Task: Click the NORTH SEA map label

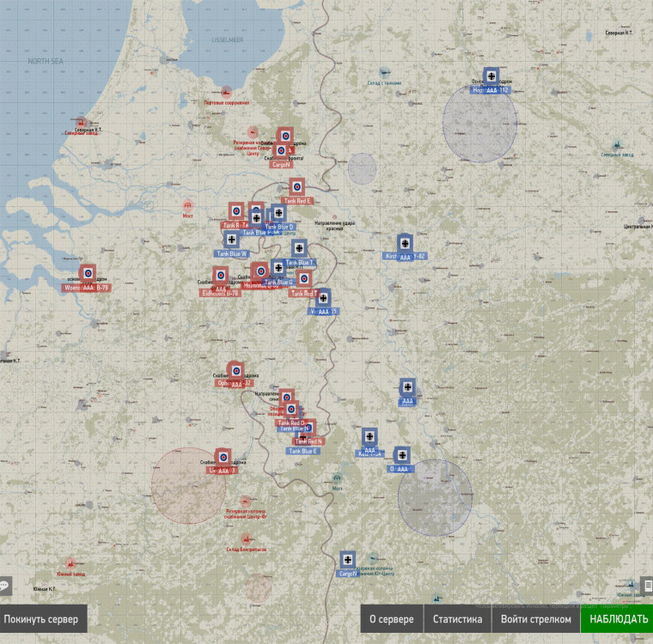Action: point(46,61)
